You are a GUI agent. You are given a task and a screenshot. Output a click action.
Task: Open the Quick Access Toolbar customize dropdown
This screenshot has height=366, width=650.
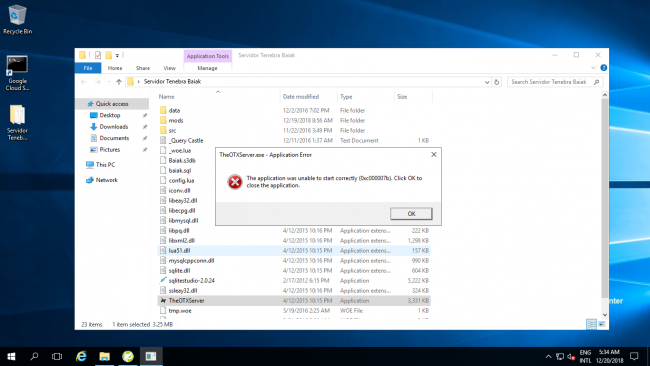click(x=117, y=55)
